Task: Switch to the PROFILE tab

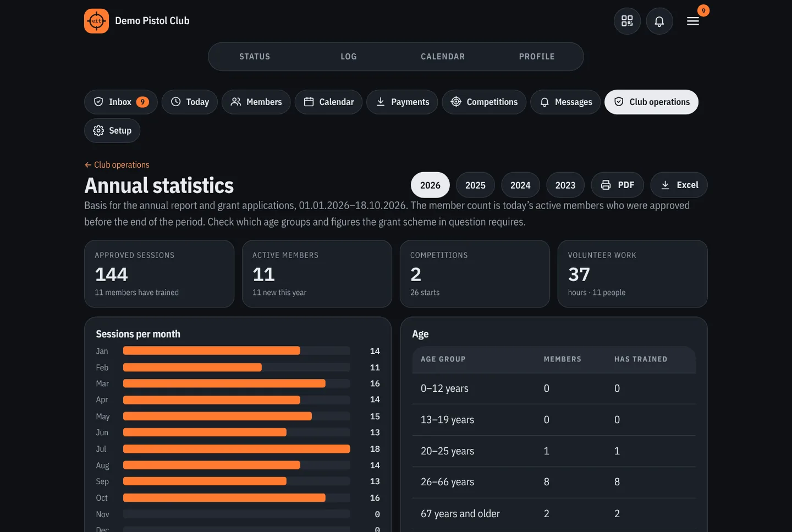Action: tap(537, 57)
